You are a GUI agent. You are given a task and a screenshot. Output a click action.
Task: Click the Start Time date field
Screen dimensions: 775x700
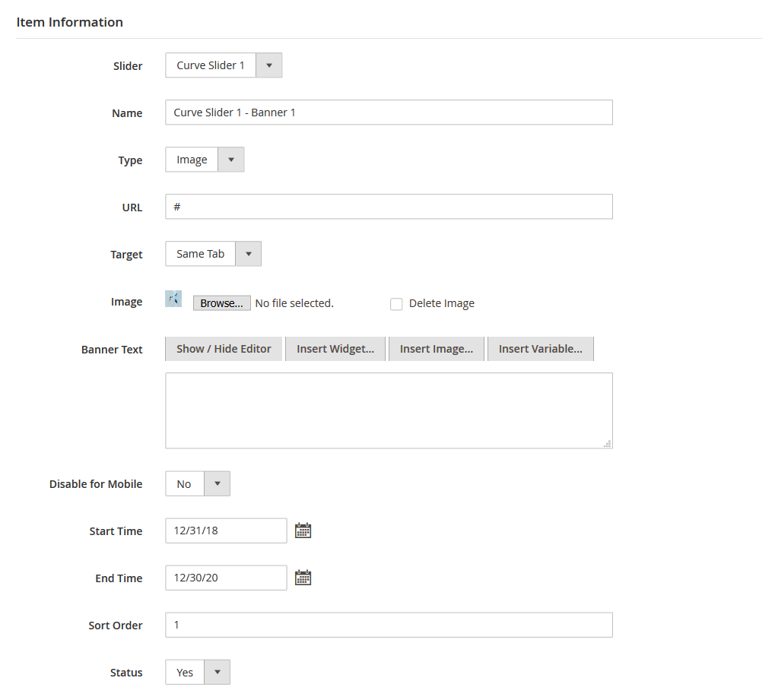[226, 531]
